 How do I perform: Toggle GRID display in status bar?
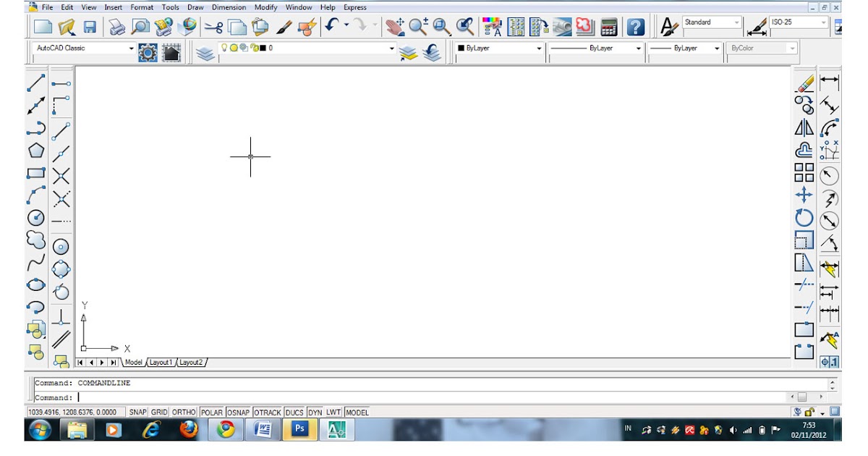(159, 412)
